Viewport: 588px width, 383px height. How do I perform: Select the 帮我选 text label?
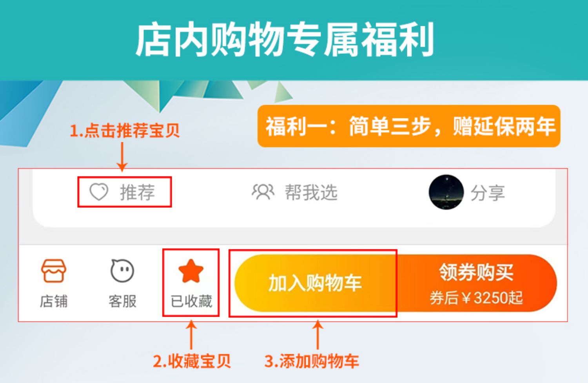[311, 192]
